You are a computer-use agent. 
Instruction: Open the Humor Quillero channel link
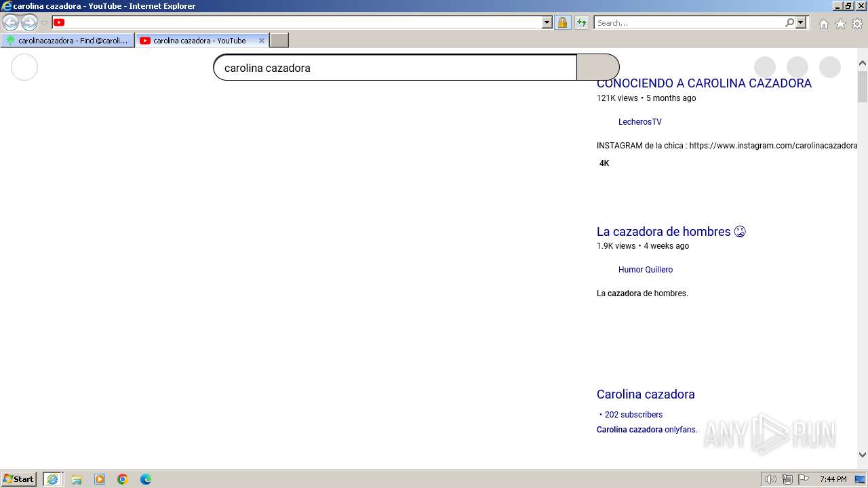click(646, 270)
